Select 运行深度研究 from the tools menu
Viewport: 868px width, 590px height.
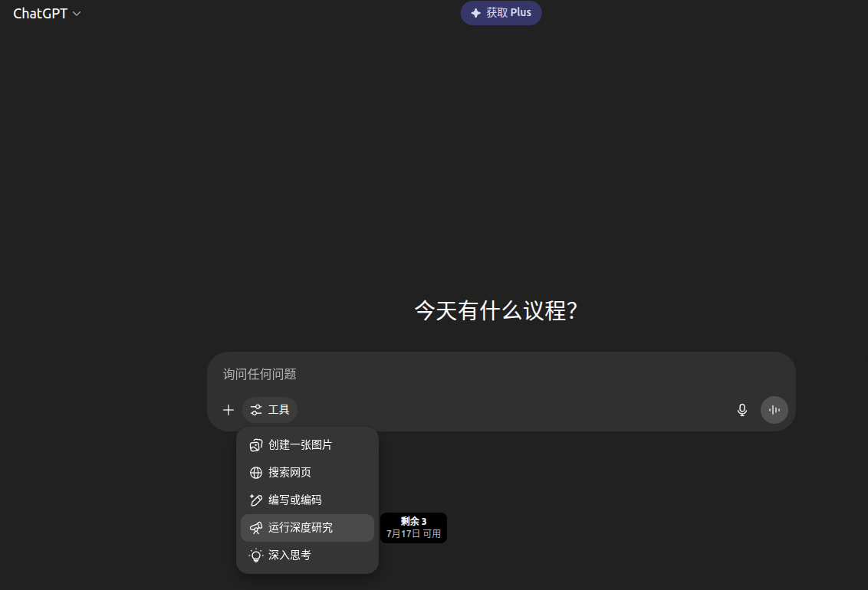307,528
